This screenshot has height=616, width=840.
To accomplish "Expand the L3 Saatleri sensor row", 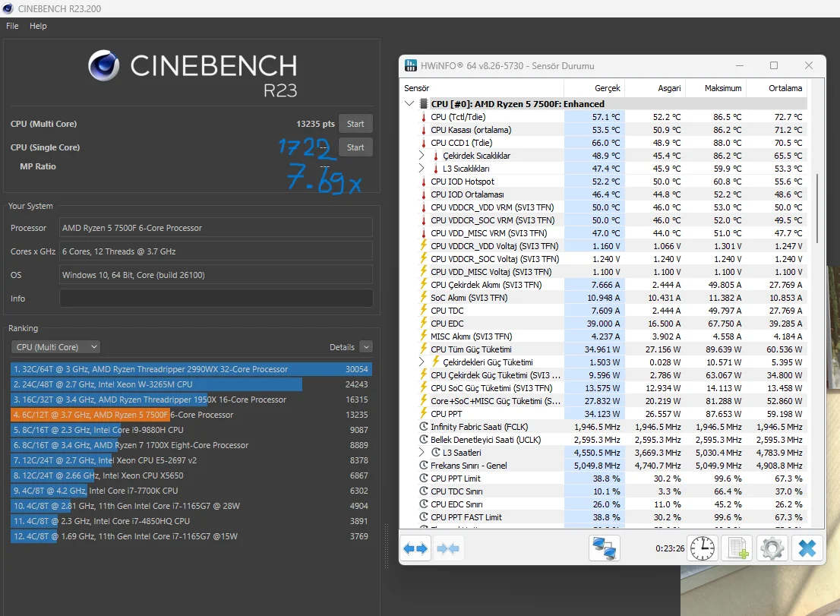I will tap(422, 453).
